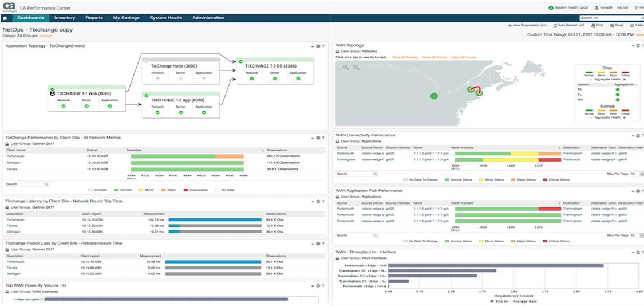This screenshot has width=644, height=306.
Task: Open help for TixChange Performance by Client Site
Action: [323, 138]
